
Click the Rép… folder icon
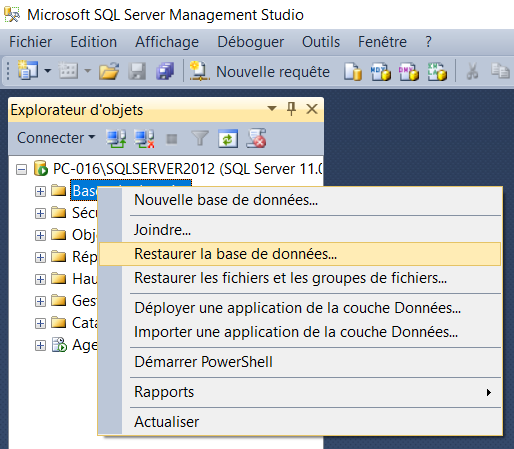[x=59, y=256]
